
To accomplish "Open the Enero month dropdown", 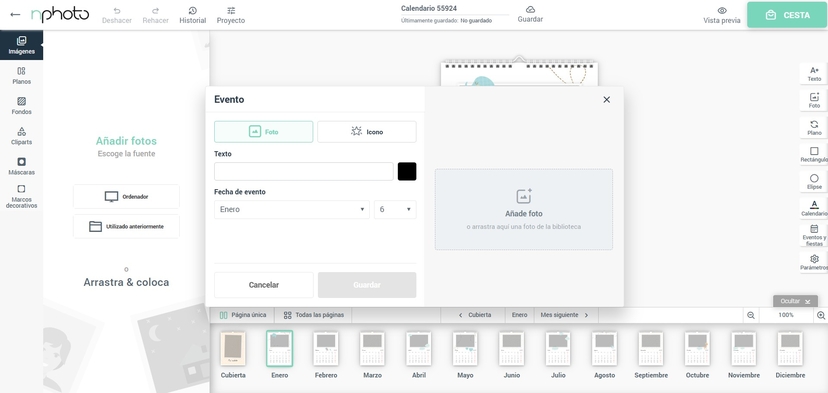I will tap(291, 209).
